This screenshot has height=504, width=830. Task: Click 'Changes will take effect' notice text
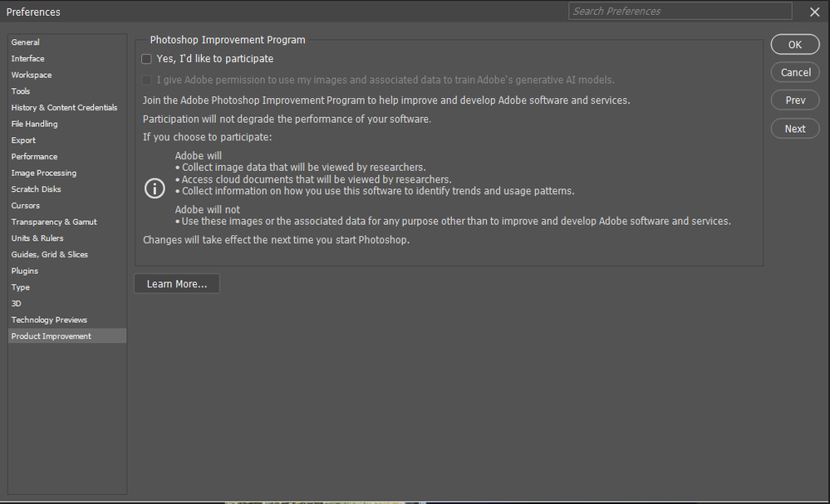coord(277,240)
